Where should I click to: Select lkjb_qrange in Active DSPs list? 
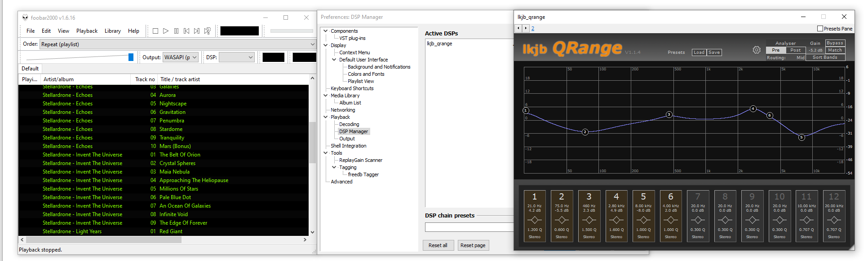[439, 43]
